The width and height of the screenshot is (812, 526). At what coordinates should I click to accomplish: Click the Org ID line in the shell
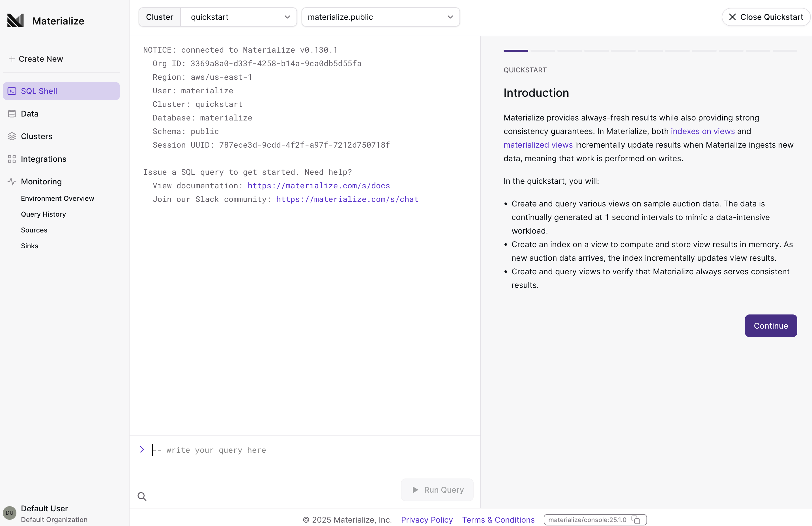(x=257, y=63)
